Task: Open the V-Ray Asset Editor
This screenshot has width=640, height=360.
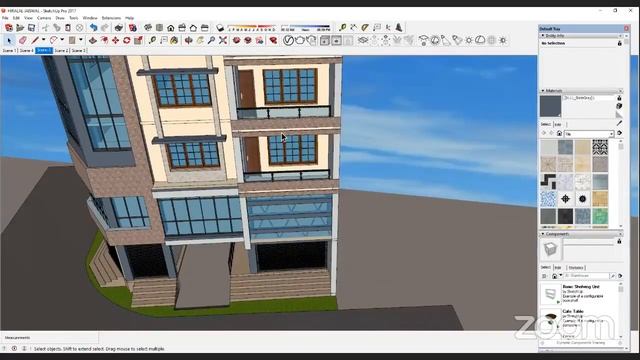Action: point(289,40)
